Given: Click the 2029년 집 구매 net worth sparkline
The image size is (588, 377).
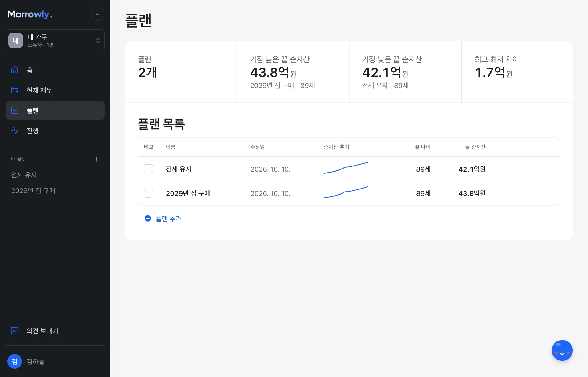Looking at the screenshot, I should click(346, 192).
